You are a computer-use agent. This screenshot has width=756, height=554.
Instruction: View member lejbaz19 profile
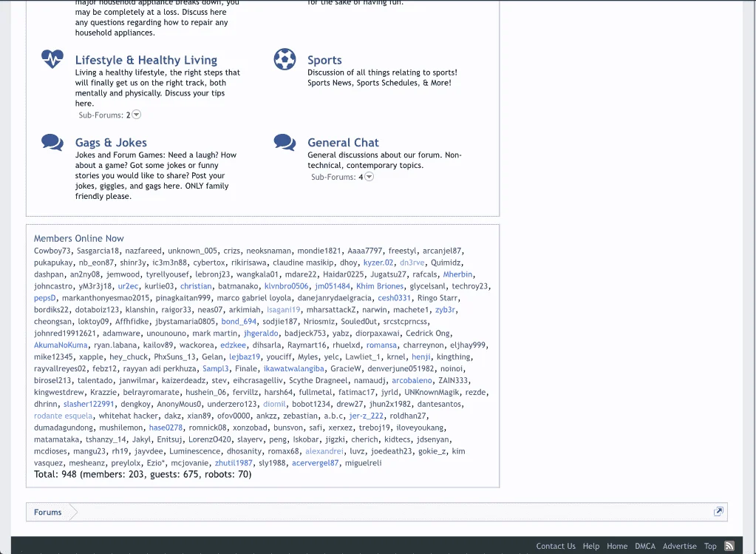(245, 357)
